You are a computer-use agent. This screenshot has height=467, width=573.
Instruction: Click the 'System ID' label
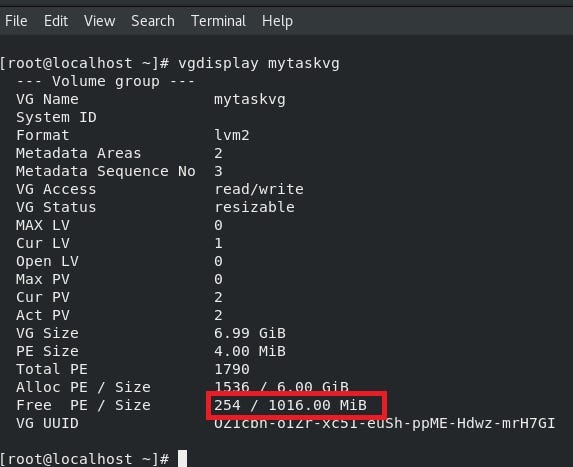click(x=56, y=118)
